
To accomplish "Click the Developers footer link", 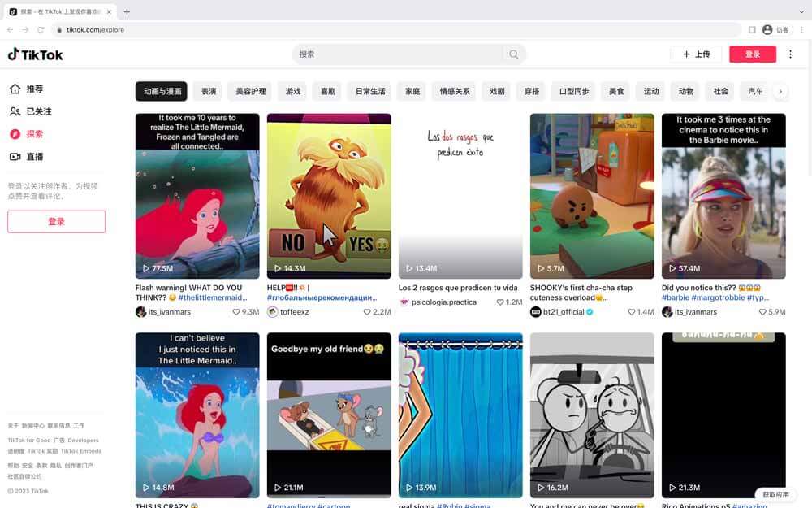I will coord(83,440).
